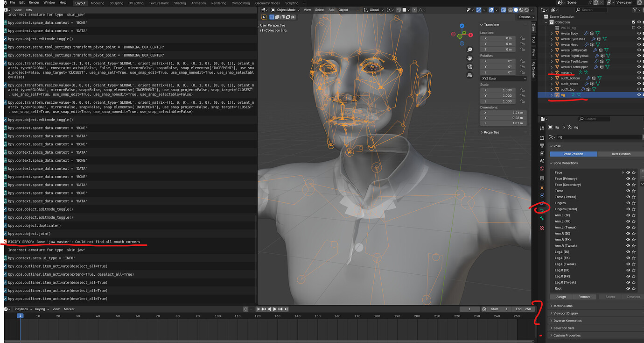
Task: Open the Object Mode dropdown
Action: tap(286, 10)
